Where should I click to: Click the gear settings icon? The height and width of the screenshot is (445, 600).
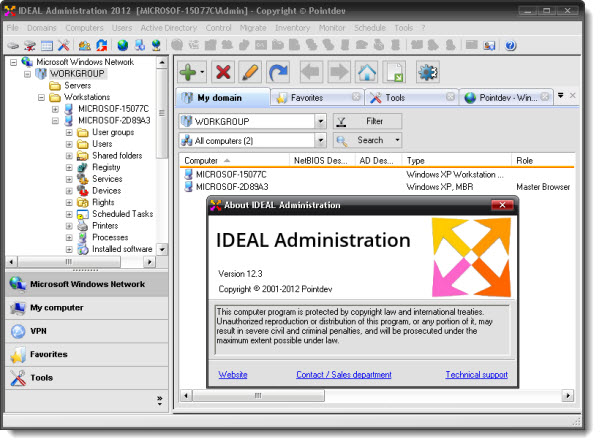428,72
